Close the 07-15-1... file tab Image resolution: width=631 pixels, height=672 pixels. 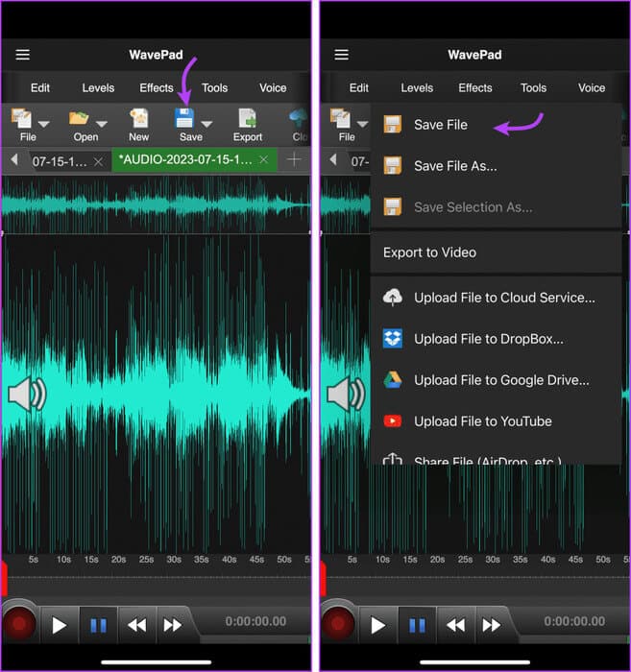click(98, 161)
